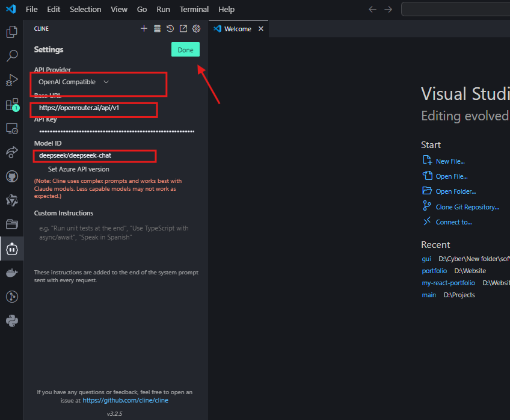Open the Git branch graph view

(11, 297)
